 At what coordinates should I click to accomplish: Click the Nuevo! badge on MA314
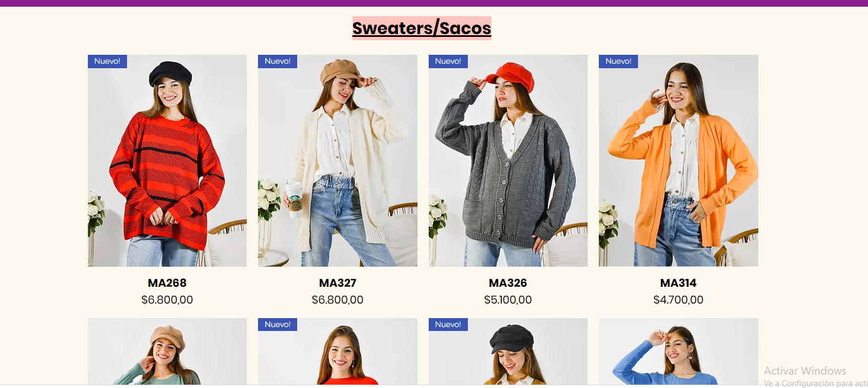click(x=618, y=61)
